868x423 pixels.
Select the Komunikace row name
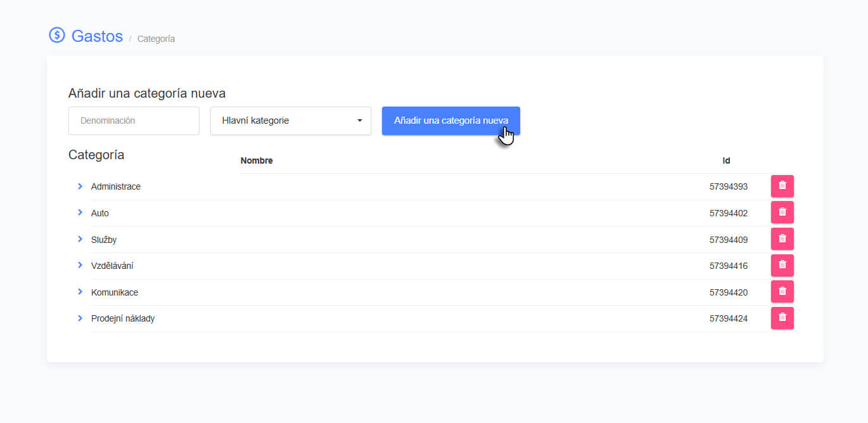point(115,292)
